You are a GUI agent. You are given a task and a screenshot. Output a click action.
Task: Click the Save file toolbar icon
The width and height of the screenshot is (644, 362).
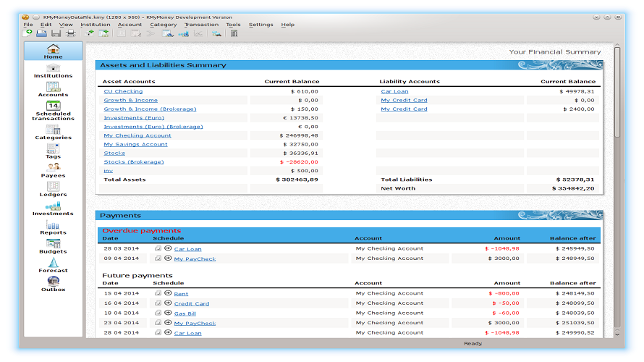56,33
